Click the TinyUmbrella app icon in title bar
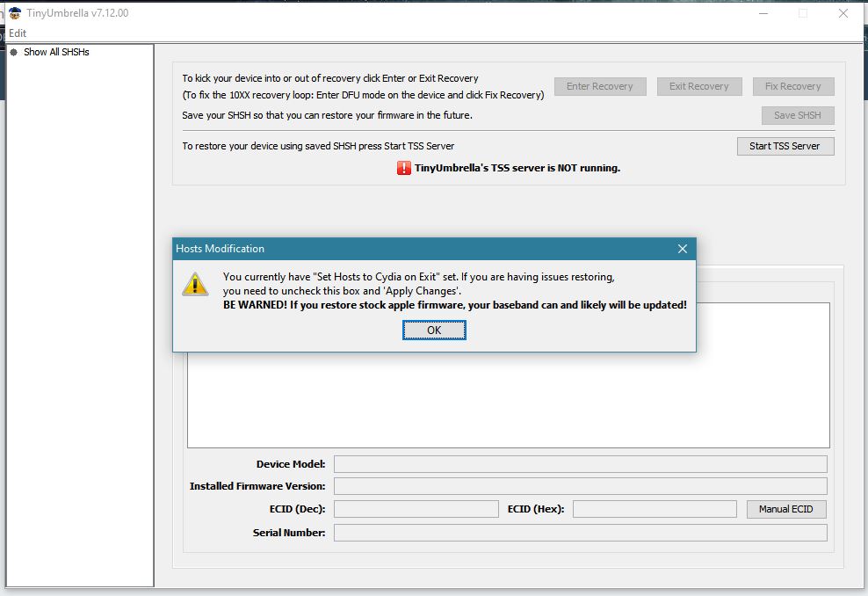This screenshot has width=868, height=596. click(x=15, y=12)
